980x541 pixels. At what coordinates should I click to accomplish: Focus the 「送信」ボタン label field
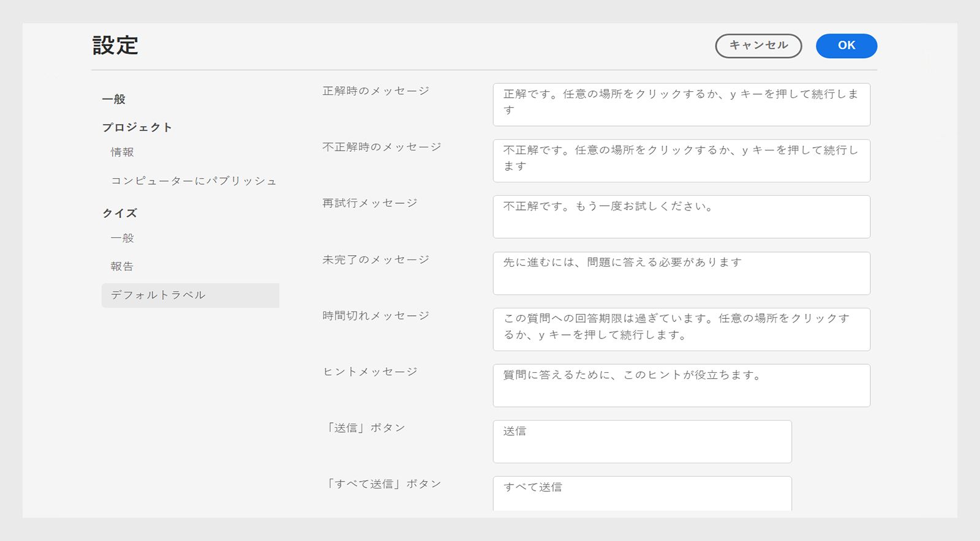pos(642,441)
